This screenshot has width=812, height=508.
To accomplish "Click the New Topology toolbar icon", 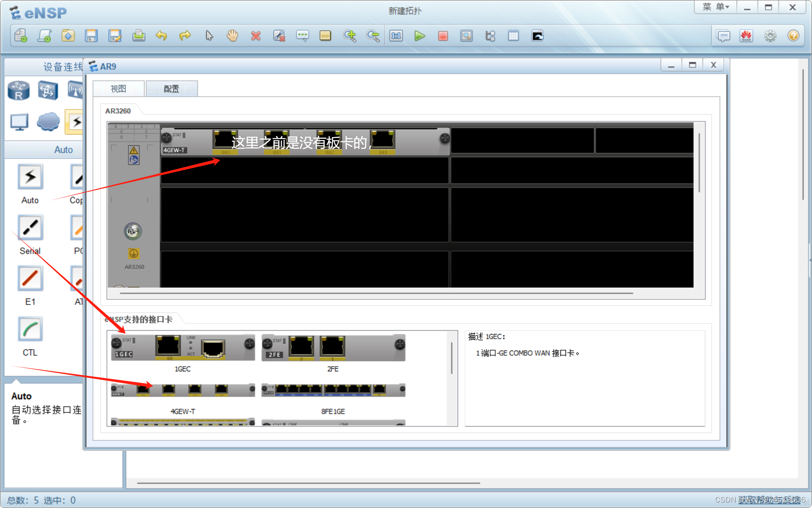I will tap(21, 36).
